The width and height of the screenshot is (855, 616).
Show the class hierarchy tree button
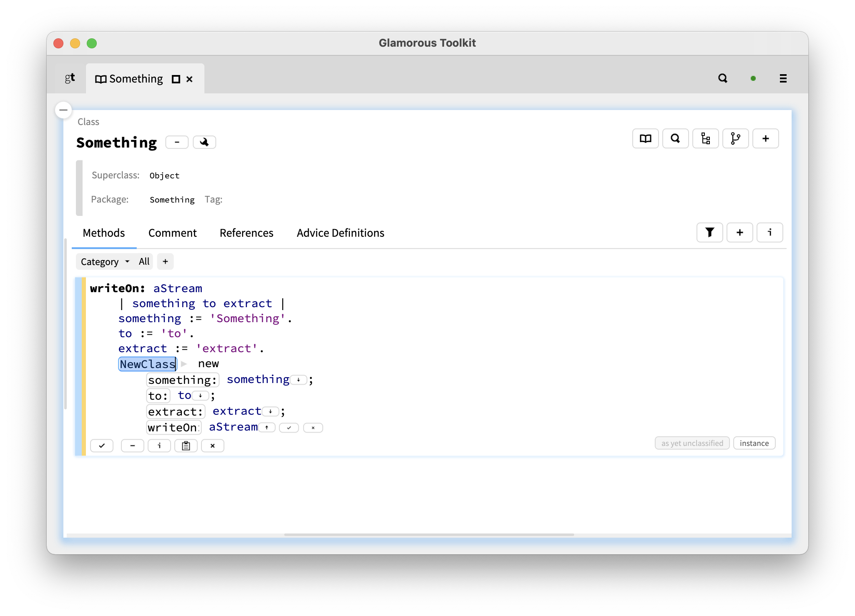click(706, 139)
